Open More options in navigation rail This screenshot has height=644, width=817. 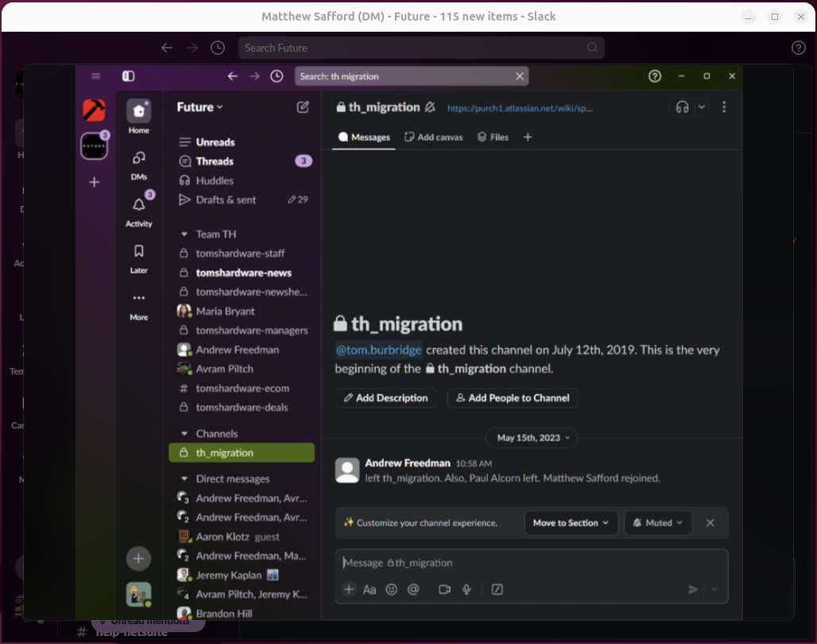[x=138, y=305]
